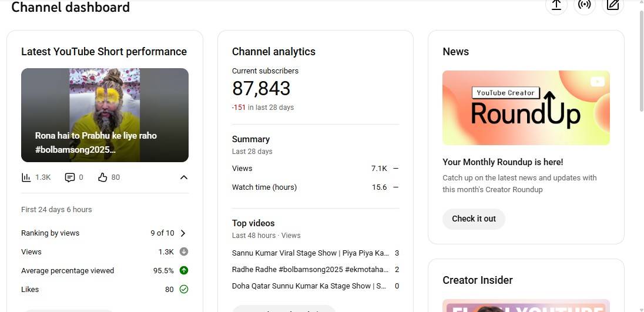Viewport: 644px width, 312px height.
Task: Collapse the Short performance details chevron
Action: pos(184,177)
